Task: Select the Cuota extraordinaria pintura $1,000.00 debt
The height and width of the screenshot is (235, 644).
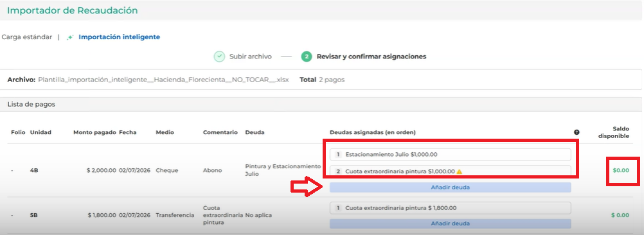Action: point(450,171)
